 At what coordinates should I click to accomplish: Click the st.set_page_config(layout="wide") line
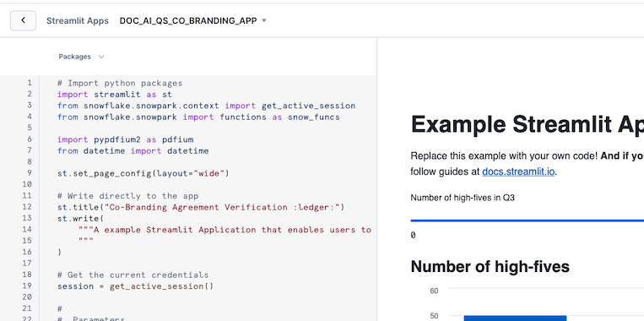click(x=143, y=173)
